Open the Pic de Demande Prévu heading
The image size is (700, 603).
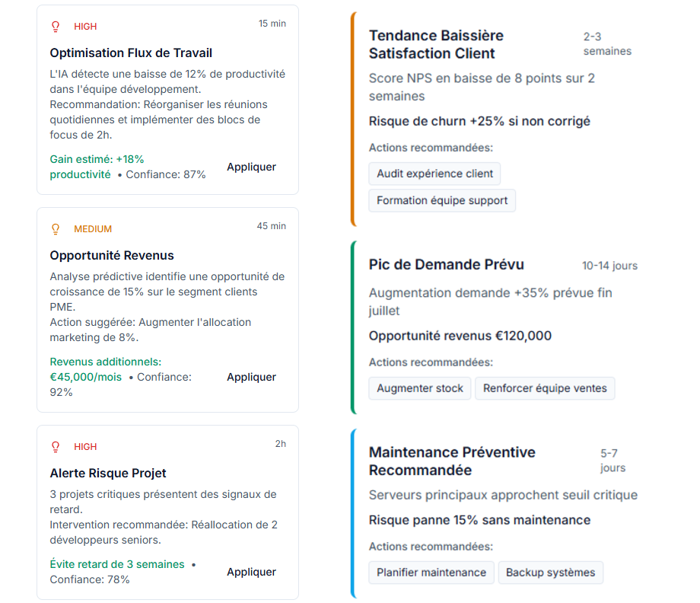click(447, 264)
